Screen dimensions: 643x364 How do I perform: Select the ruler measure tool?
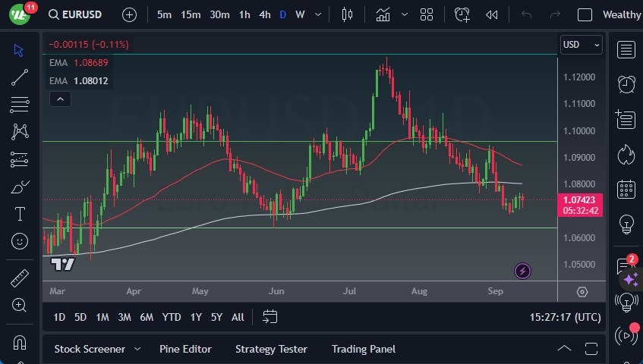(20, 278)
